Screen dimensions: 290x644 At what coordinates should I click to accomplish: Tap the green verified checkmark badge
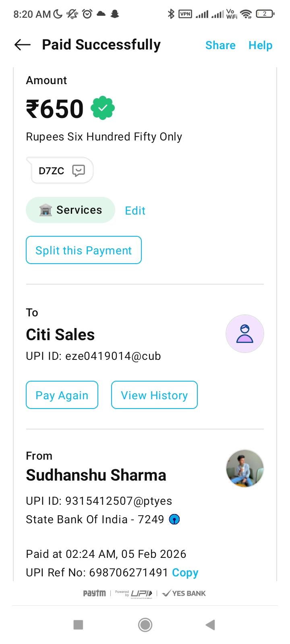click(x=103, y=108)
